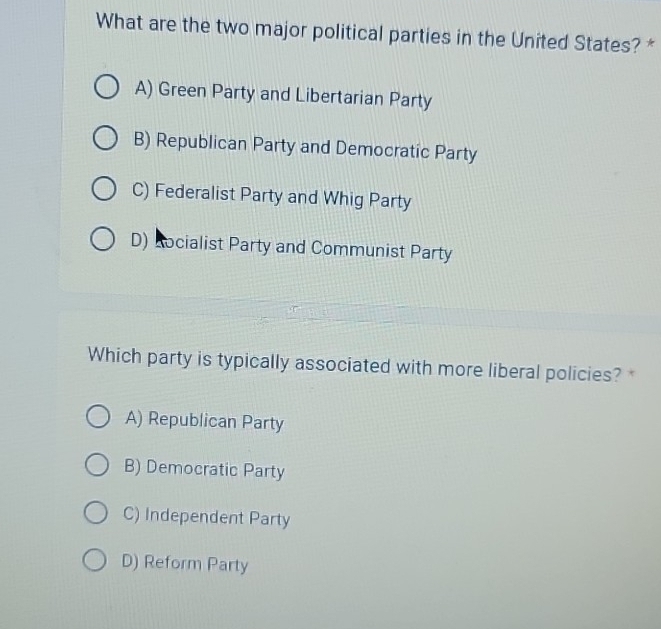Screen dimensions: 661x629
Task: Click required asterisk after 'liberal policies?' question
Action: [631, 373]
